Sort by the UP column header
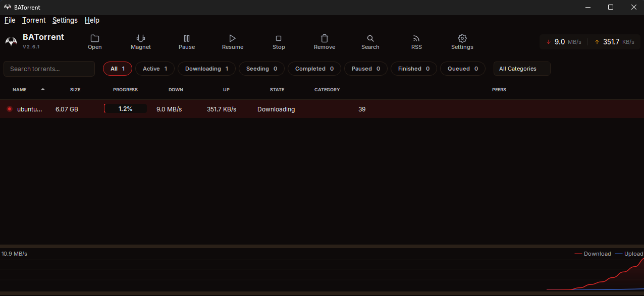The width and height of the screenshot is (644, 296). tap(226, 90)
